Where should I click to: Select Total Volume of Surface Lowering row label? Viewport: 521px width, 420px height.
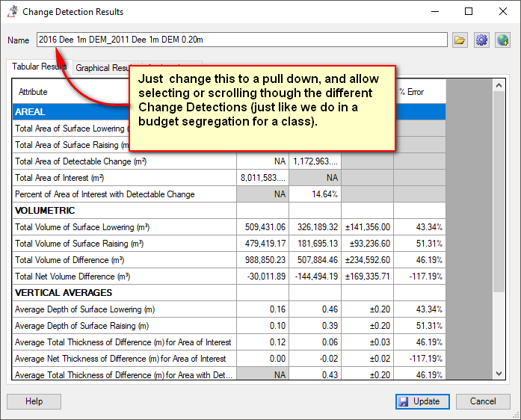[82, 227]
